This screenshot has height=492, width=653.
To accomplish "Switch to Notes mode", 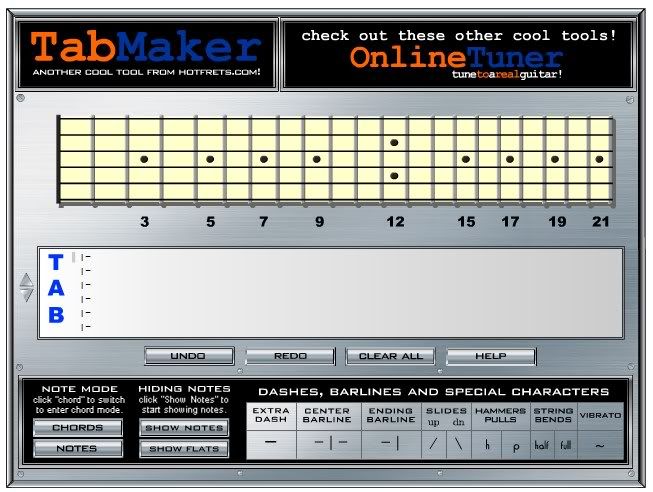I will [x=78, y=449].
